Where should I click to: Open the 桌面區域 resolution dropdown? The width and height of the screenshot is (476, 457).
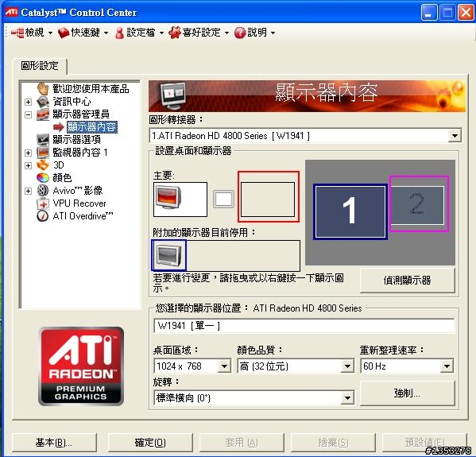[x=224, y=366]
